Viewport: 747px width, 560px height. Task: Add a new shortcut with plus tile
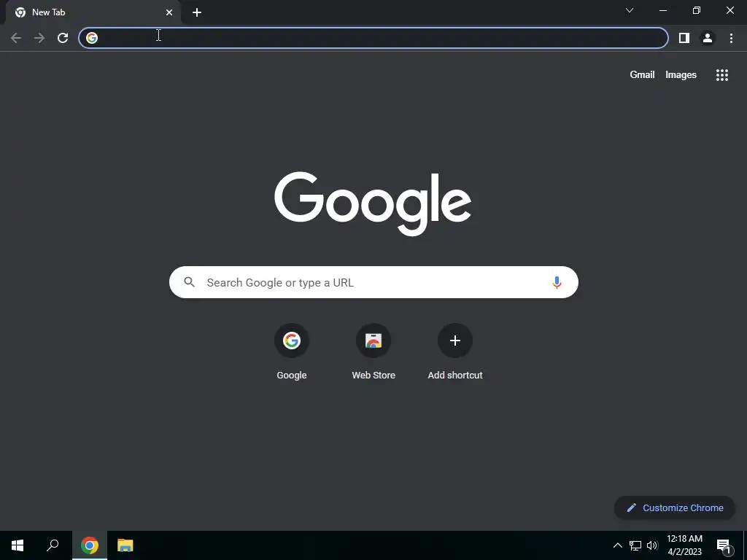point(455,352)
